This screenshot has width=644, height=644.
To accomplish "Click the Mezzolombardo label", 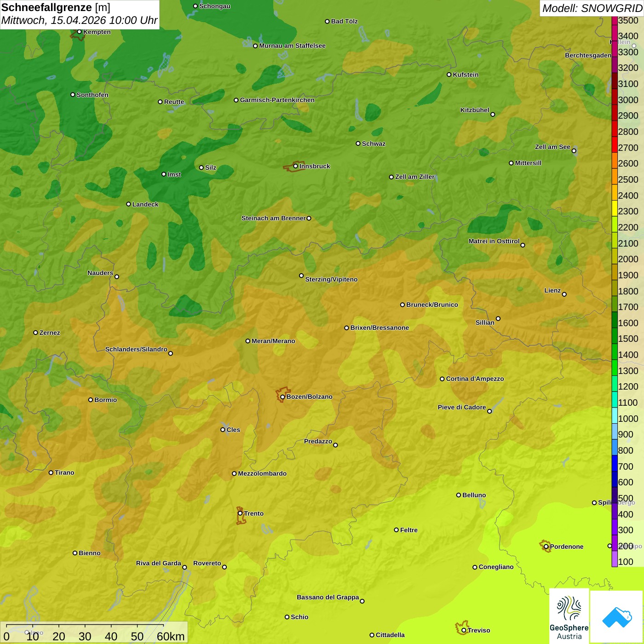I will (262, 473).
